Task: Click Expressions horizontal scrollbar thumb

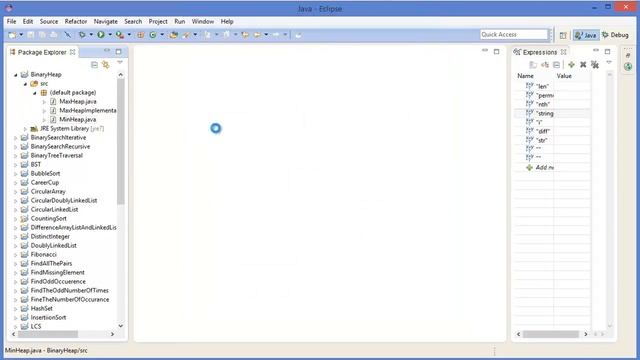Action: [x=551, y=334]
